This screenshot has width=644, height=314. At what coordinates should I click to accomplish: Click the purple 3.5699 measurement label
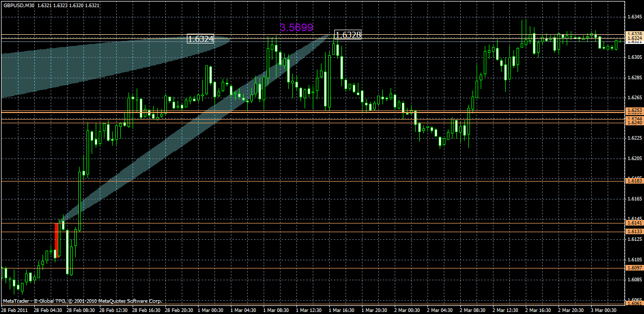(295, 28)
